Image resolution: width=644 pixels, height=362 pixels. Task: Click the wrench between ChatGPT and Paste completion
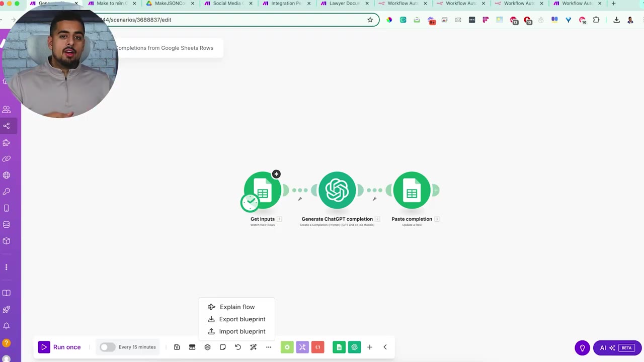click(x=374, y=199)
